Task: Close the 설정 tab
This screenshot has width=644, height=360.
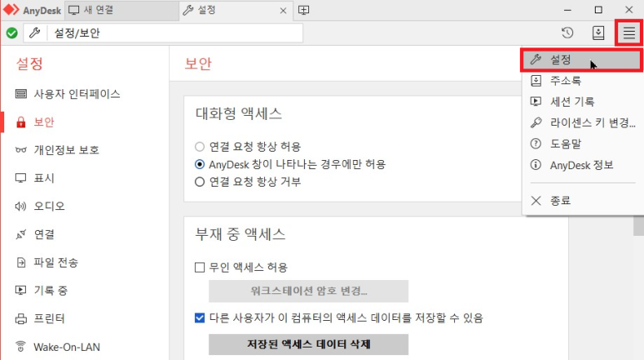Action: point(283,11)
